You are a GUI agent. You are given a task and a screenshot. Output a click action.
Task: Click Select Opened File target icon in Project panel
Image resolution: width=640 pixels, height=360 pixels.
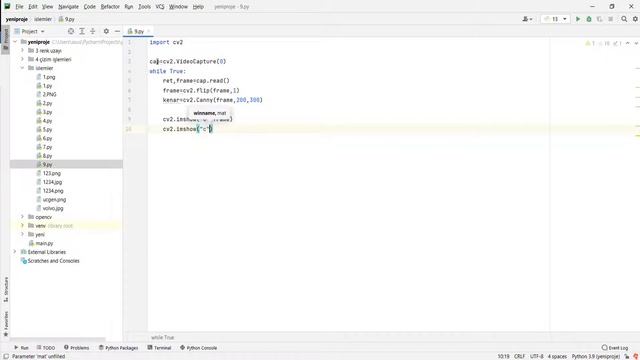pyautogui.click(x=71, y=31)
